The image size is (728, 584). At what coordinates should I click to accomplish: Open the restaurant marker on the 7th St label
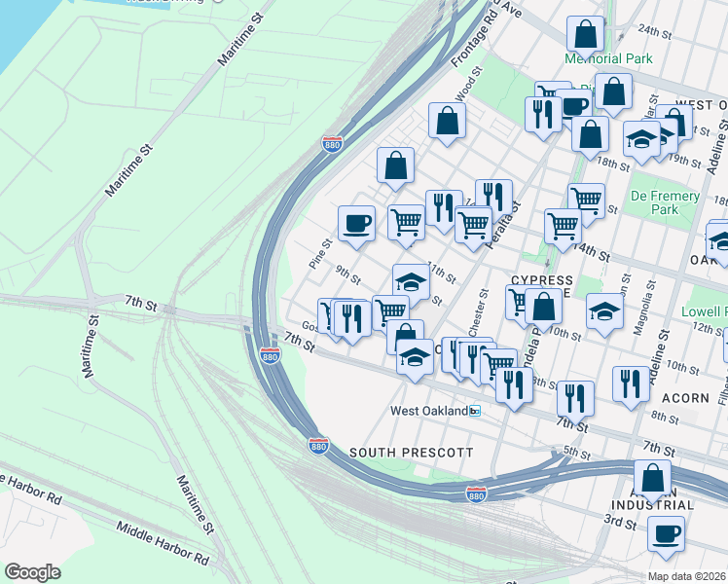coord(575,402)
